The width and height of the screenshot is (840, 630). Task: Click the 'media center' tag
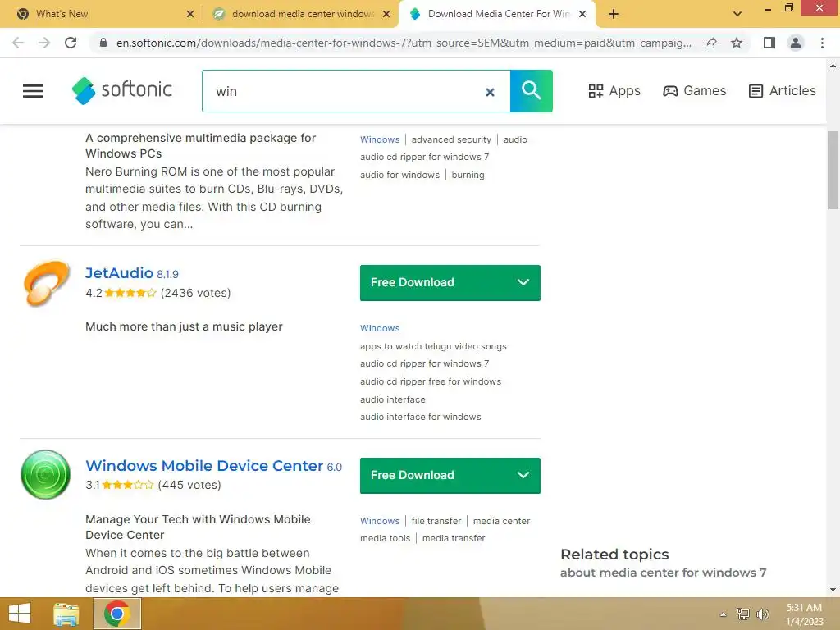[x=501, y=521]
